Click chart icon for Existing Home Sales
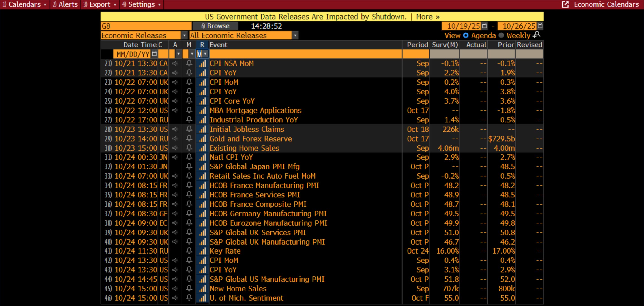This screenshot has height=306, width=644. click(x=202, y=148)
